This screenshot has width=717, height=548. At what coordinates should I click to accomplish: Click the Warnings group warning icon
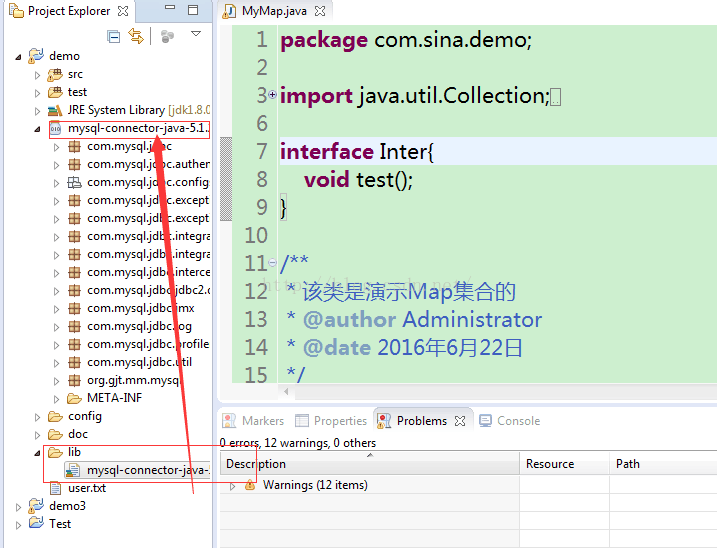click(x=250, y=484)
